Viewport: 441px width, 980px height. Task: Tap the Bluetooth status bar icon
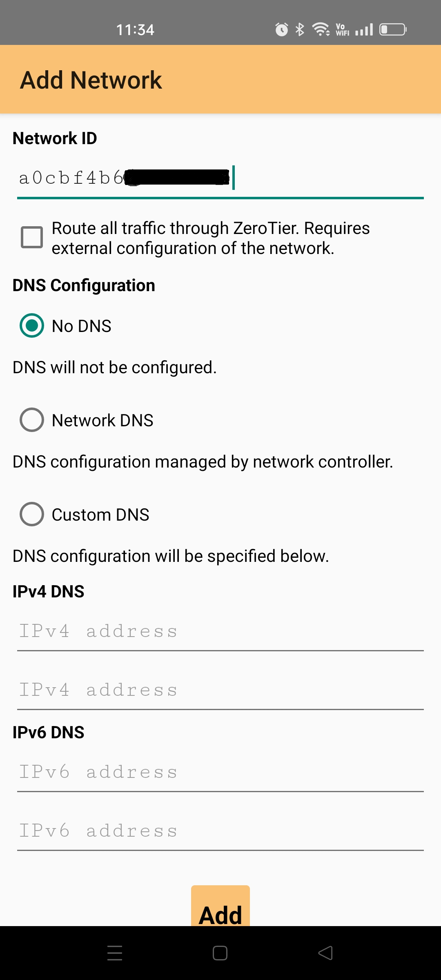point(300,29)
